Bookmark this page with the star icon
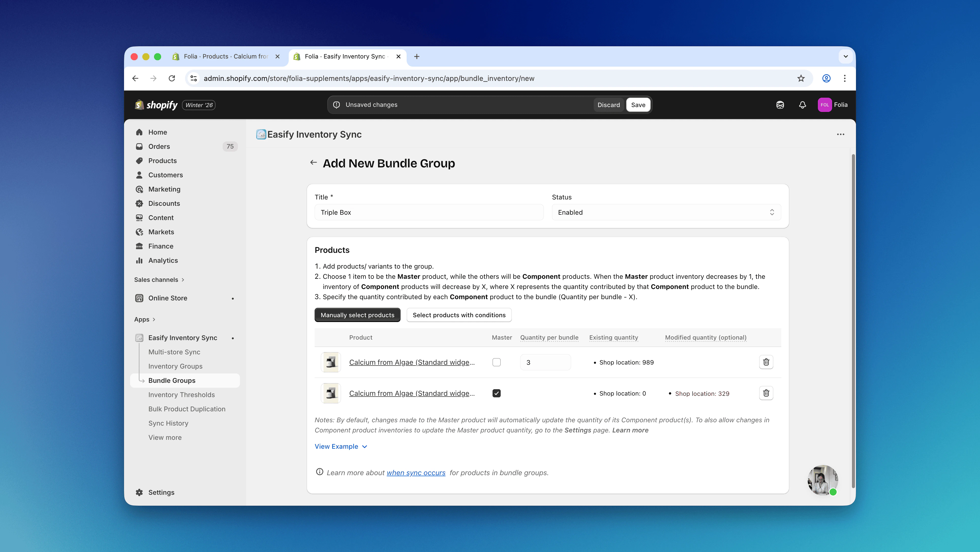This screenshot has height=552, width=980. coord(801,78)
